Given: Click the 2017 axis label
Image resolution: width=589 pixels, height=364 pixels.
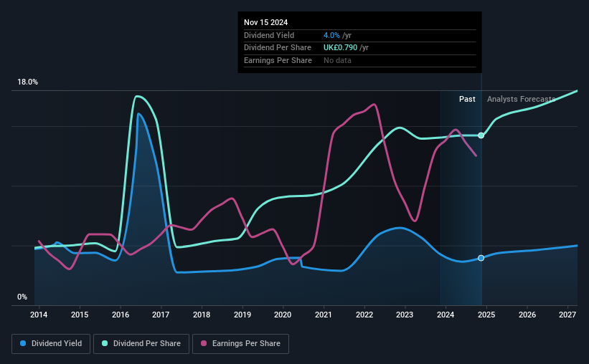Looking at the screenshot, I should (161, 315).
